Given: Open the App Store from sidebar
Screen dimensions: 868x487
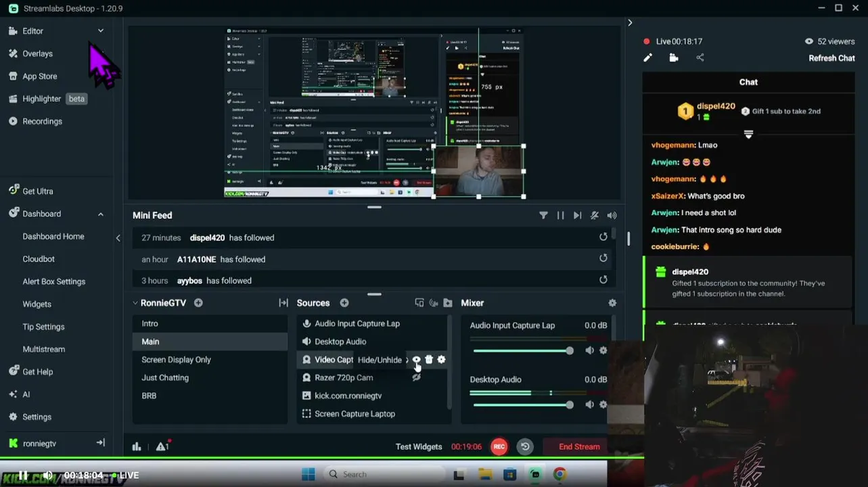Looking at the screenshot, I should point(39,76).
